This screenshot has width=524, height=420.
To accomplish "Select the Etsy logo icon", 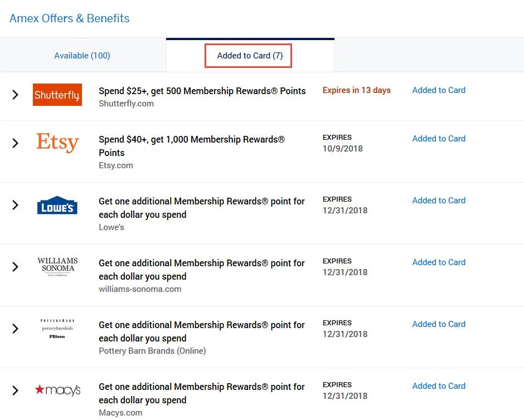I will coord(57,143).
